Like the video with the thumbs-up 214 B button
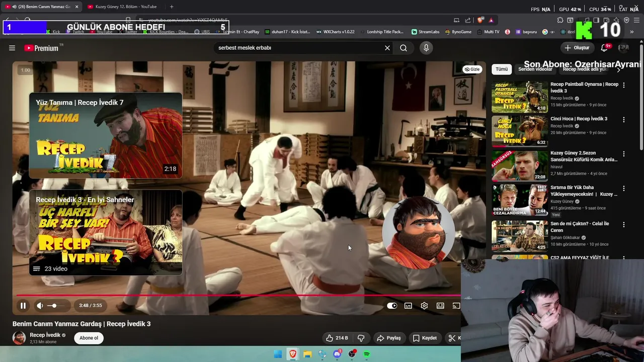Viewport: 644px width, 362px height. coord(337,338)
